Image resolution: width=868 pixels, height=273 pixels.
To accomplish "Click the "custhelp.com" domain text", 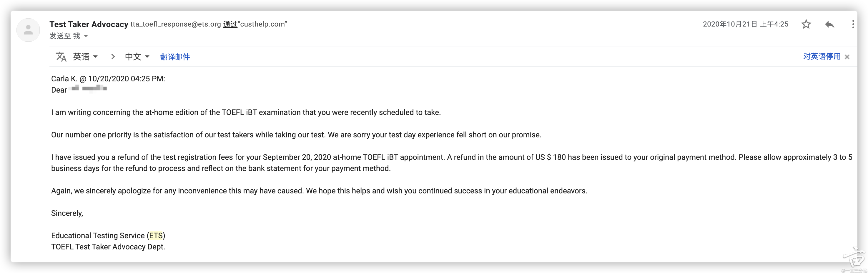I will [262, 24].
